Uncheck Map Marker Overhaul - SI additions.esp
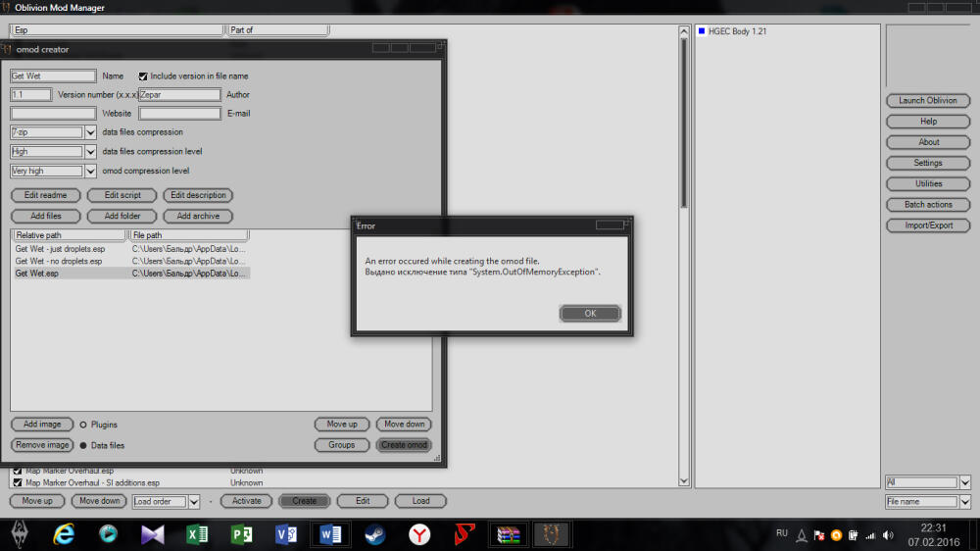The image size is (980, 551). click(x=18, y=482)
